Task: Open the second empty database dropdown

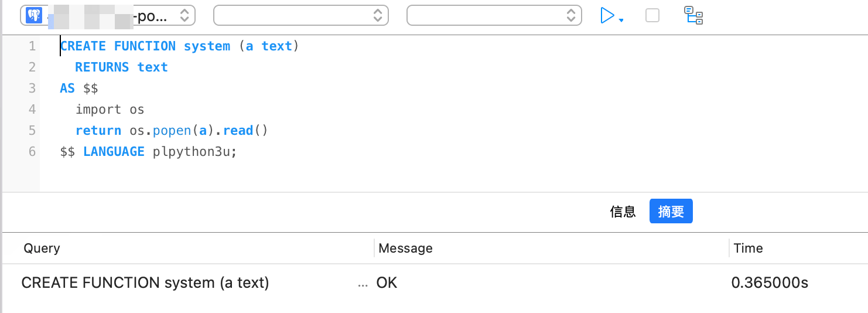Action: 301,16
